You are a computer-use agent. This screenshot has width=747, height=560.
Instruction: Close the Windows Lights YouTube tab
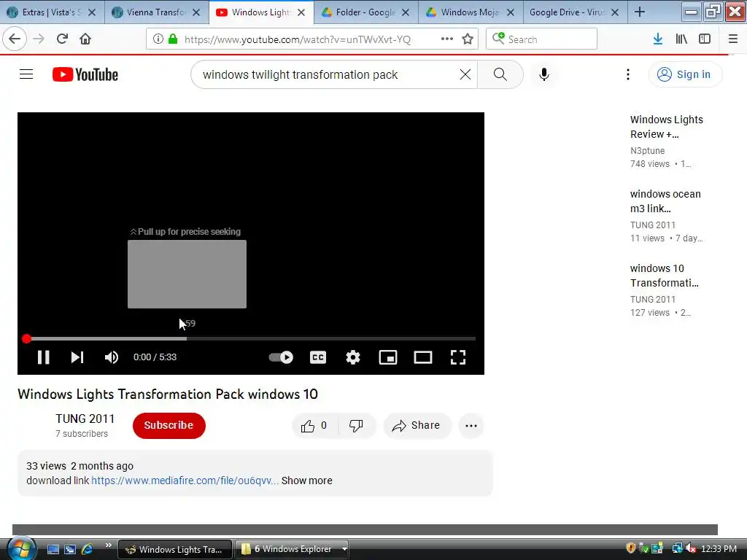(x=301, y=12)
